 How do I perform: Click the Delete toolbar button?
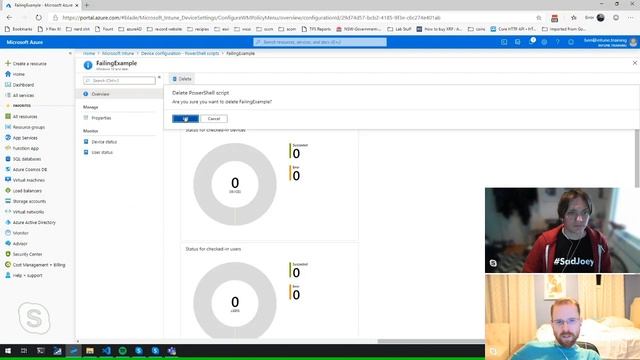(x=182, y=79)
